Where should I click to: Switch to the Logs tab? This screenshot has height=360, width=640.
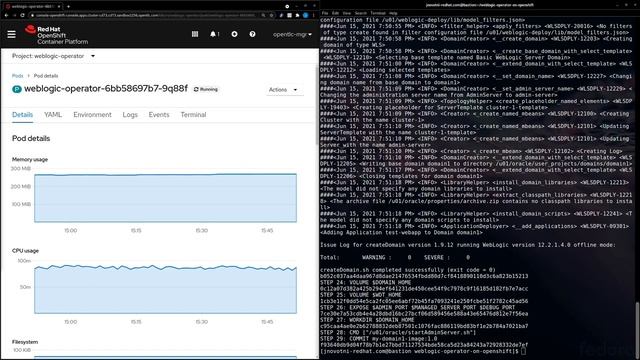[130, 115]
